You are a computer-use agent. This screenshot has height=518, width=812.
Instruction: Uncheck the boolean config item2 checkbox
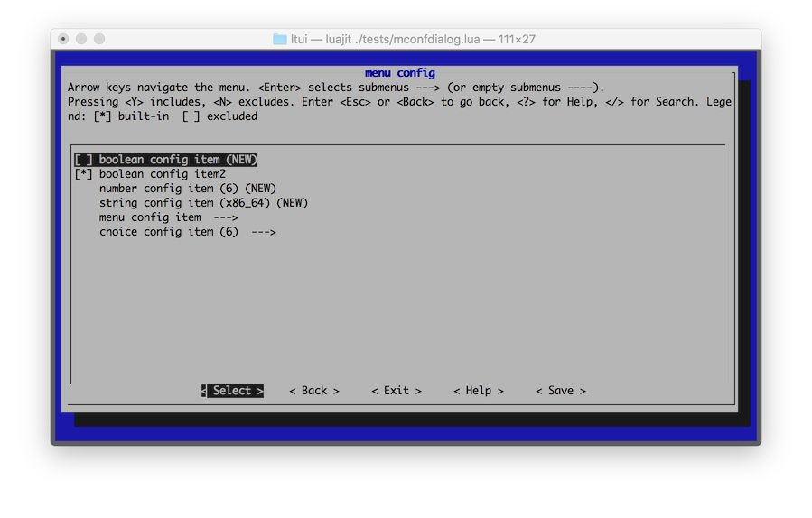tap(83, 174)
